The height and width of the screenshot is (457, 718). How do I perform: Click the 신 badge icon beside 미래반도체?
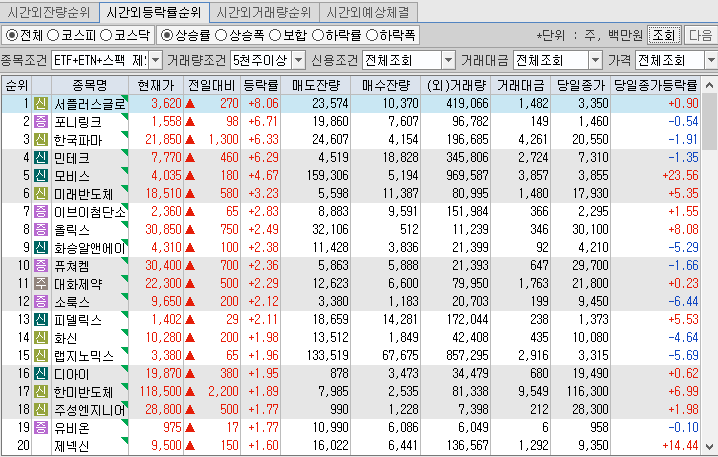pos(41,194)
